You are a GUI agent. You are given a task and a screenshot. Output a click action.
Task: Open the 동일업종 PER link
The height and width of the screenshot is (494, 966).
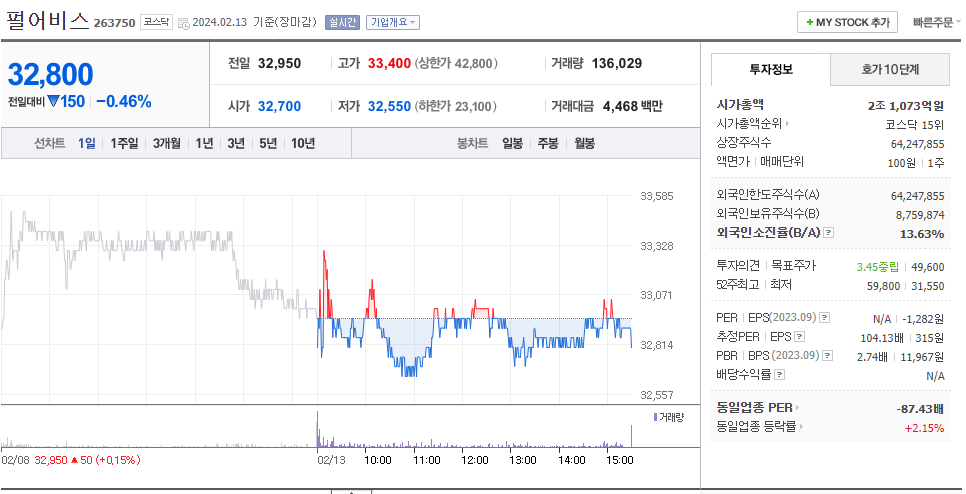pos(754,408)
